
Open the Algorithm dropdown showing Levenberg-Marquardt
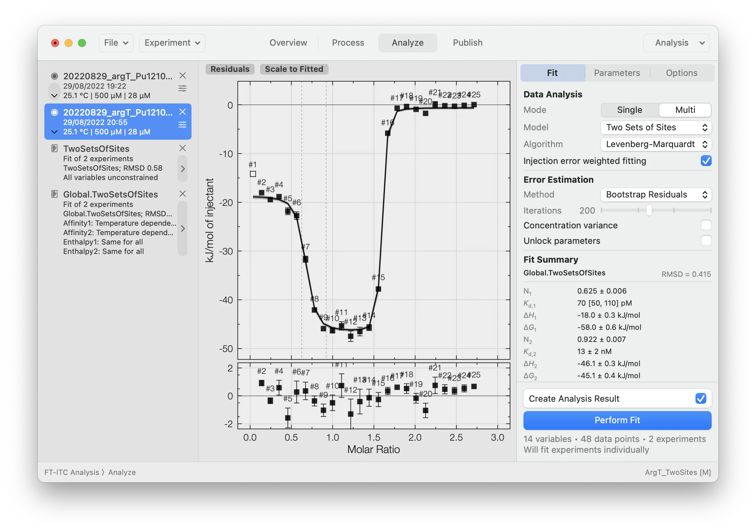656,144
